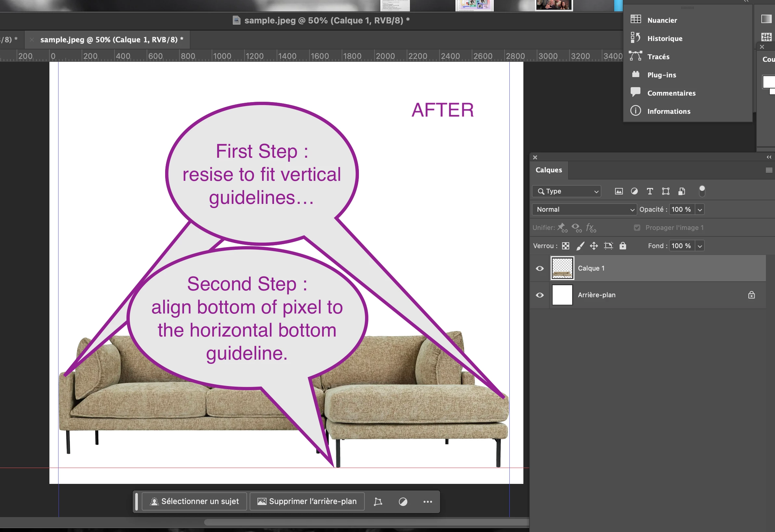Switch to the sample.jpeg document tab
The width and height of the screenshot is (775, 532).
(x=112, y=40)
